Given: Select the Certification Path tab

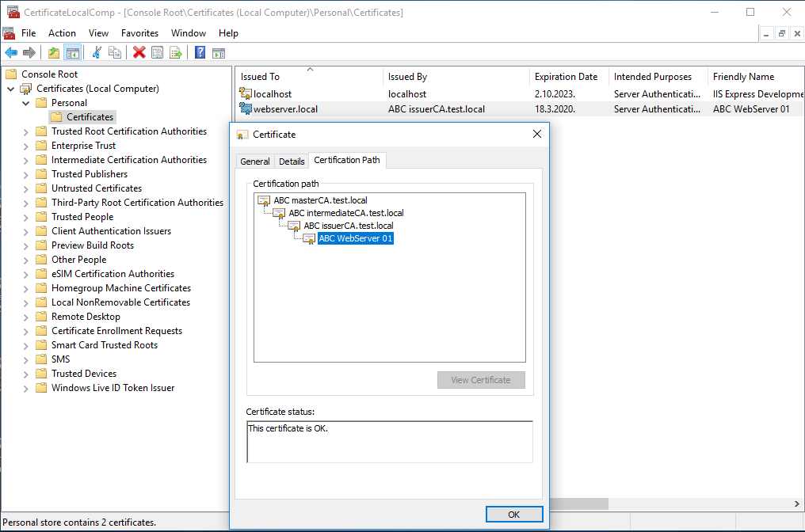Looking at the screenshot, I should (347, 160).
